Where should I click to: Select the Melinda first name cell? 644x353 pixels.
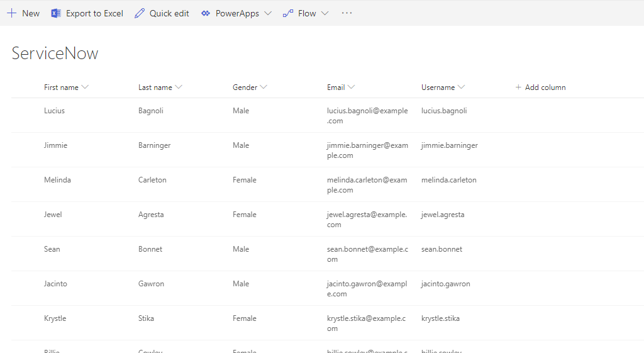coord(57,179)
